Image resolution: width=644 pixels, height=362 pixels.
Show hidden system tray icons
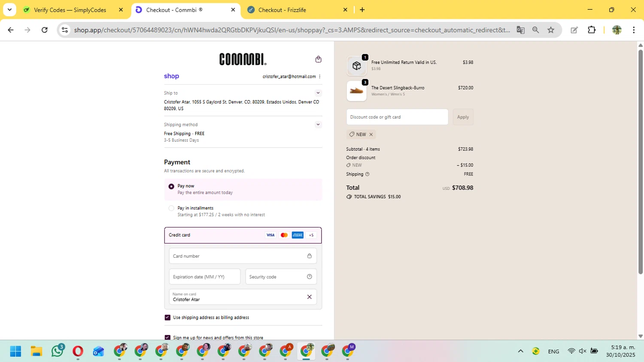pyautogui.click(x=520, y=351)
